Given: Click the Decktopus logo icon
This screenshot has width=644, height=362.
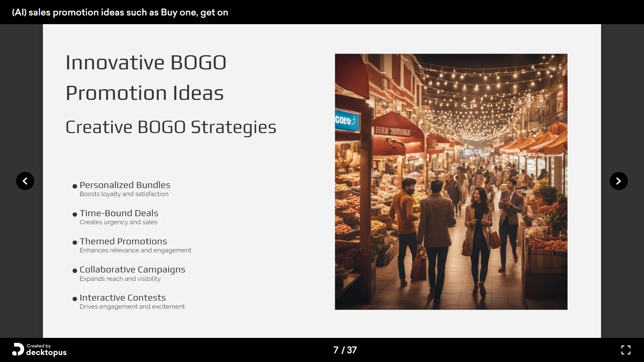Looking at the screenshot, I should pos(18,350).
